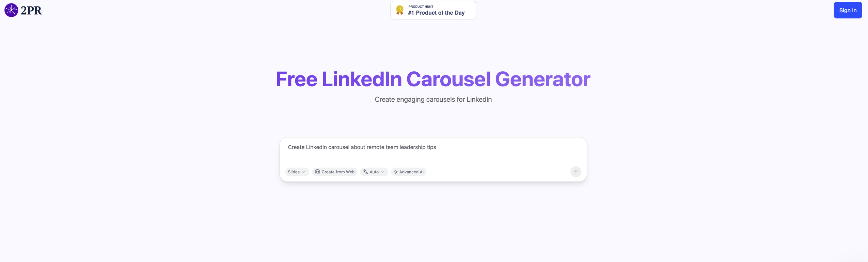Click the 2PR wordmark text

[31, 11]
